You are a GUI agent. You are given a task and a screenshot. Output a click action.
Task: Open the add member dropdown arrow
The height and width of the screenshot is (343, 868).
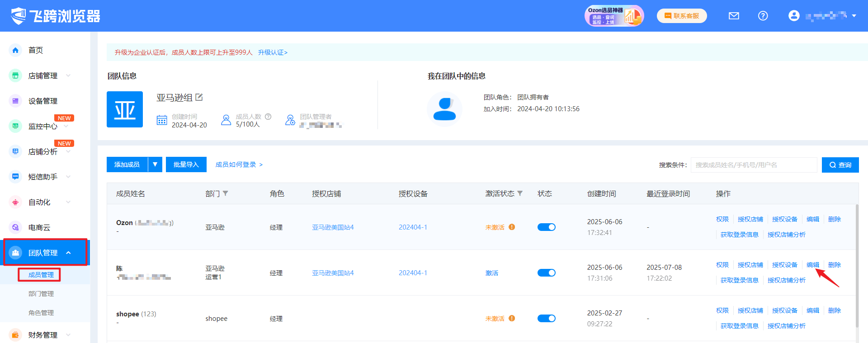(155, 164)
